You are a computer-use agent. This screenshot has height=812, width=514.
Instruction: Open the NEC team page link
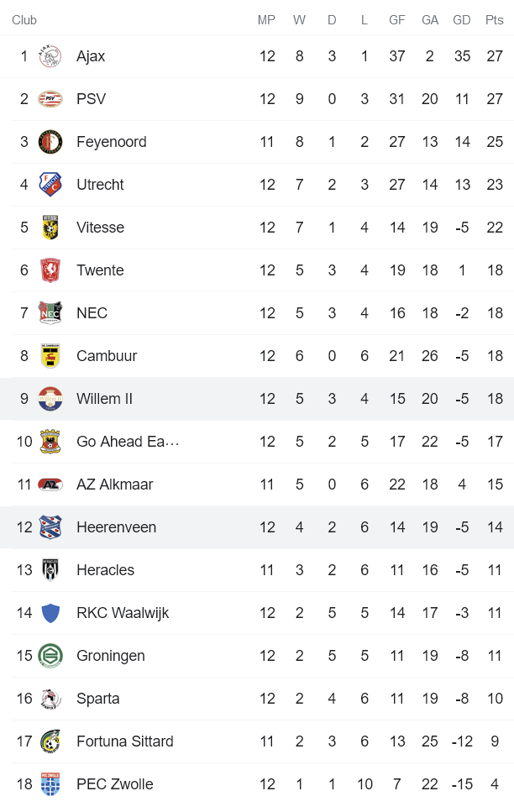92,313
